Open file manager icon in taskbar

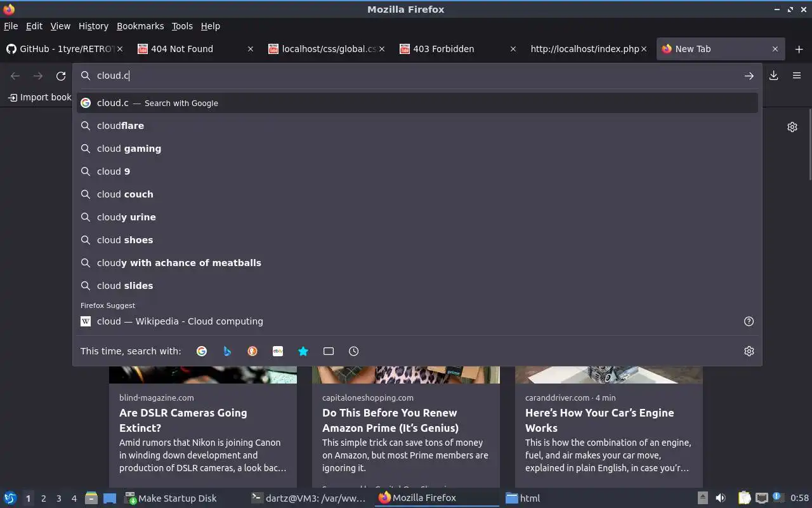pos(91,498)
